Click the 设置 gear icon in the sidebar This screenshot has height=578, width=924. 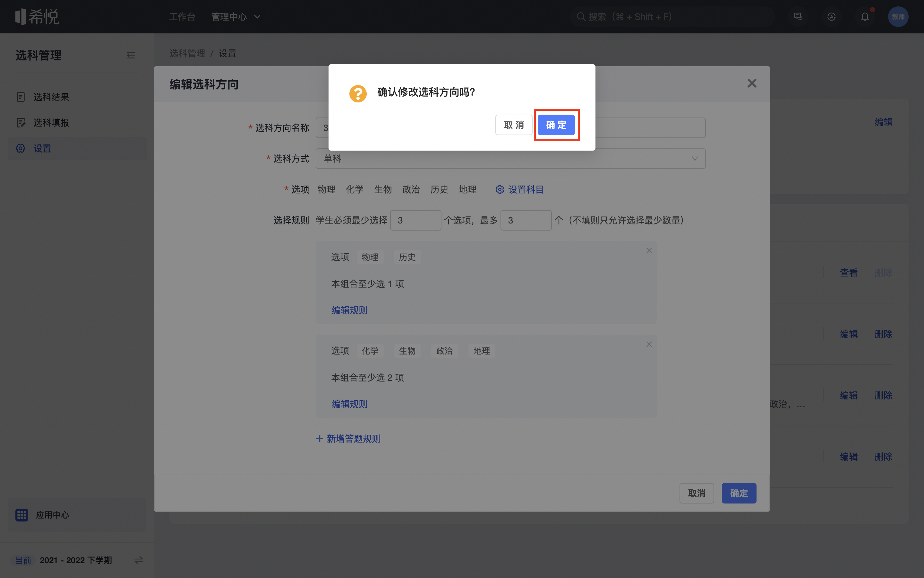pos(21,148)
